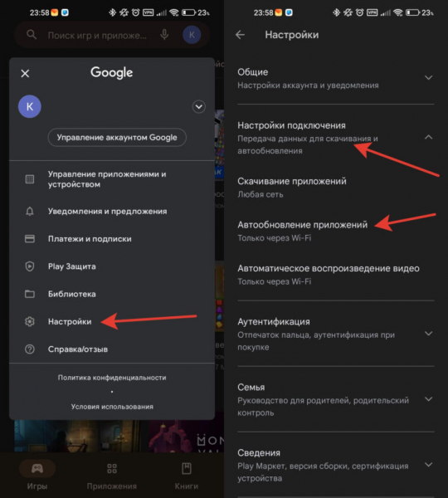
Task: Tap Сведения section title
Action: click(259, 453)
